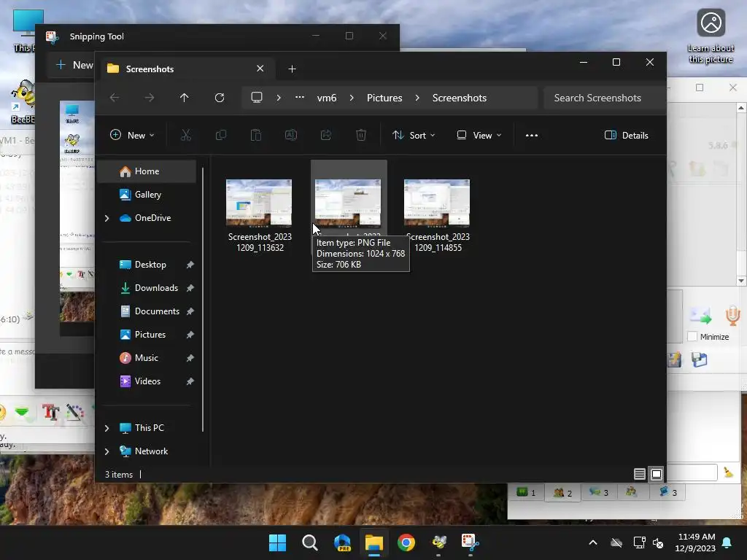The image size is (747, 560).
Task: Expand the Network tree node
Action: (x=107, y=451)
